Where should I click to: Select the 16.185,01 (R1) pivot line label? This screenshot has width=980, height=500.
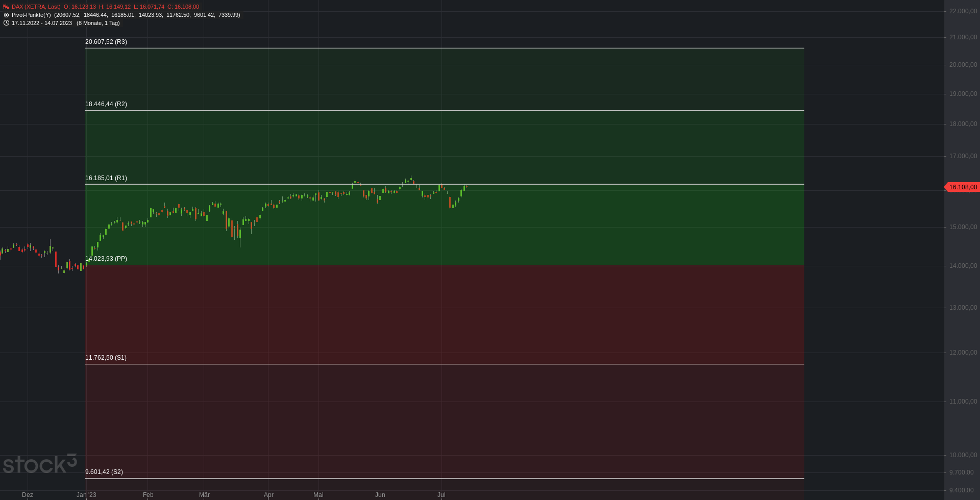[x=106, y=178]
